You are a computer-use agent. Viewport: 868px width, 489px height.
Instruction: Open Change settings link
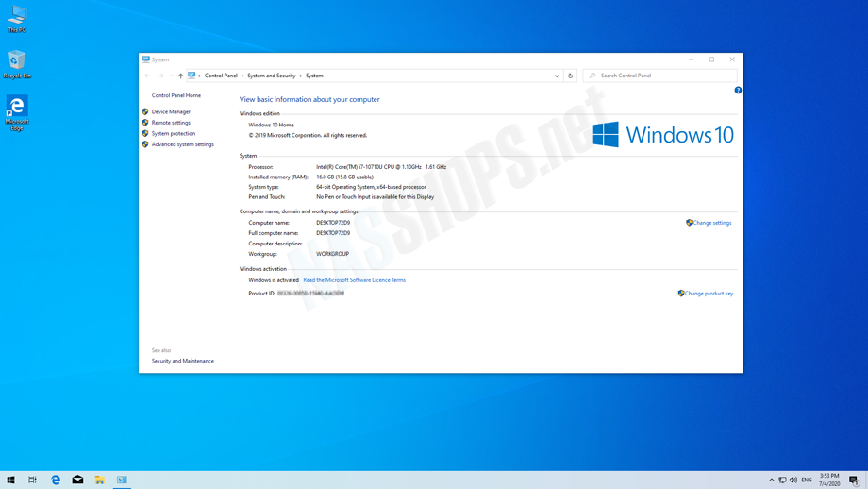tap(712, 223)
